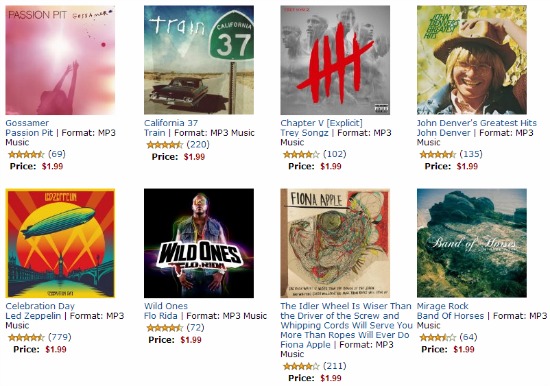Select the Chapter V album cover image

pos(335,60)
